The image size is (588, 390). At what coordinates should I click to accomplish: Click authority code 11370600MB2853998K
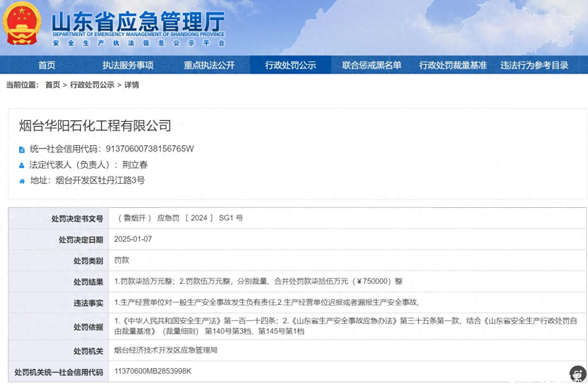click(153, 371)
